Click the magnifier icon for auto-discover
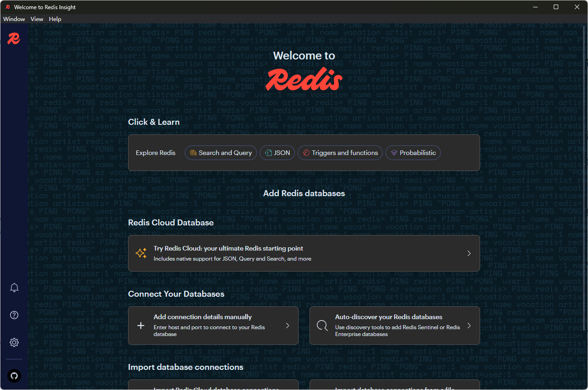This screenshot has width=588, height=390. coord(322,326)
